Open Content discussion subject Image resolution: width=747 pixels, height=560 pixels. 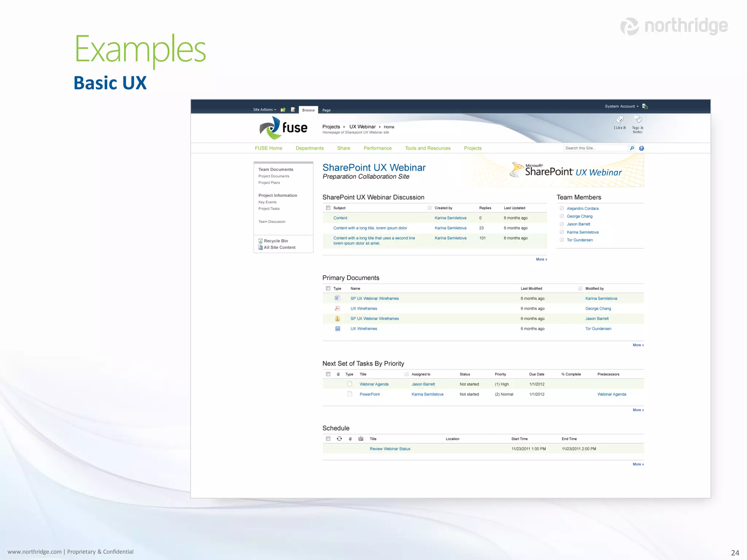[340, 218]
